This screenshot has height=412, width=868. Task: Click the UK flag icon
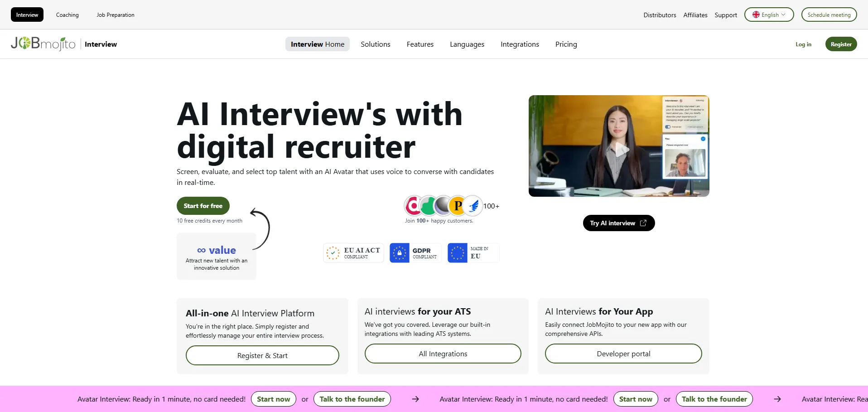pos(756,15)
